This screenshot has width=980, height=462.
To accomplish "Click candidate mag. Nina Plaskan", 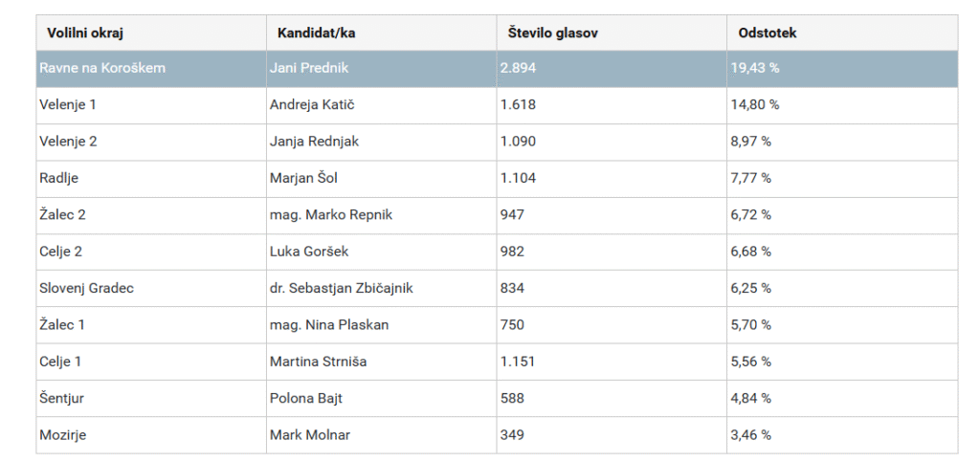I will coord(329,324).
